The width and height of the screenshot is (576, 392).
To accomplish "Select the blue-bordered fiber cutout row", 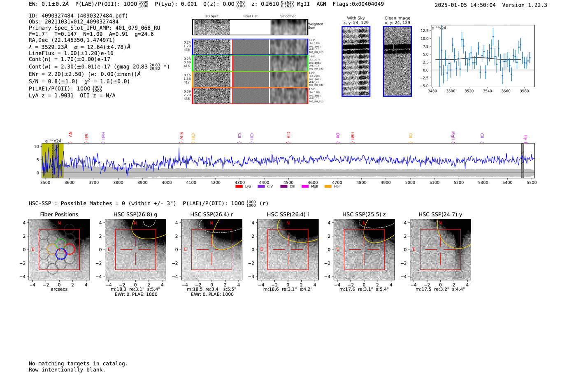I will coord(250,47).
